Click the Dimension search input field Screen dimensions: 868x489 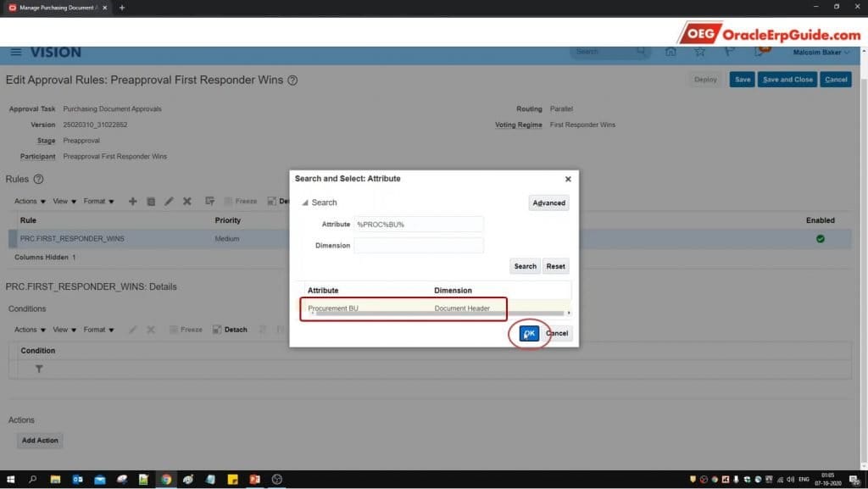[419, 245]
